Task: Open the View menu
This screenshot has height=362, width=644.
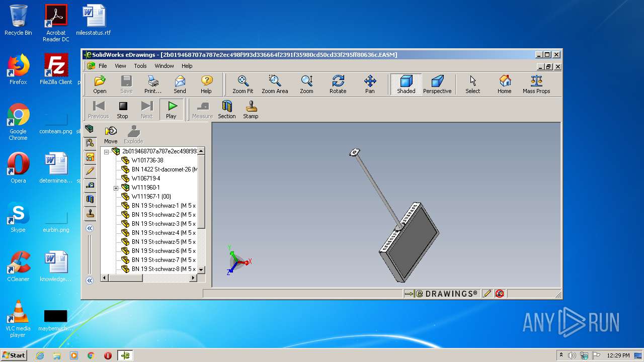Action: click(120, 66)
